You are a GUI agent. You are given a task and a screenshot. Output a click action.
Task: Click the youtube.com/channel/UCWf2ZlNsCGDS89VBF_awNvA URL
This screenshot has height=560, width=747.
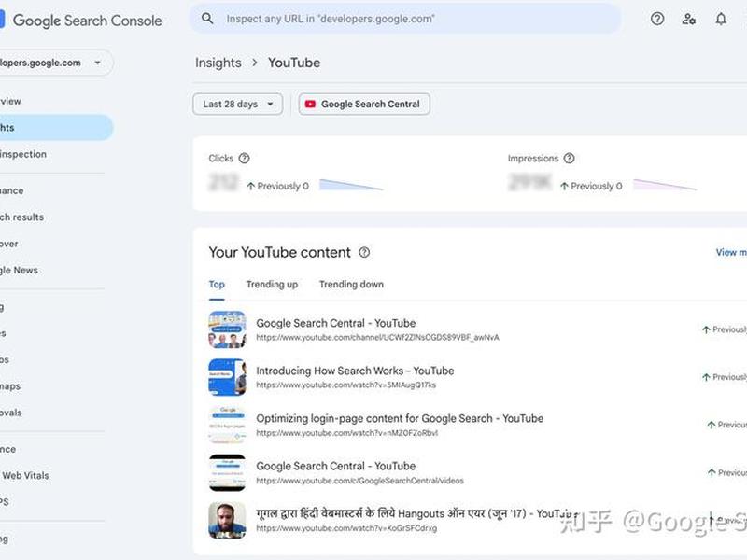click(378, 338)
